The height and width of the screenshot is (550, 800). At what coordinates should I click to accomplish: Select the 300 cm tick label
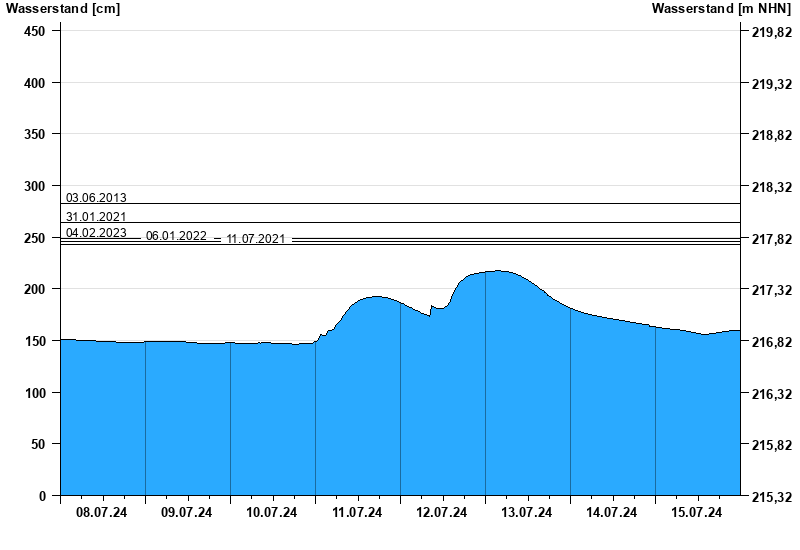(x=35, y=186)
